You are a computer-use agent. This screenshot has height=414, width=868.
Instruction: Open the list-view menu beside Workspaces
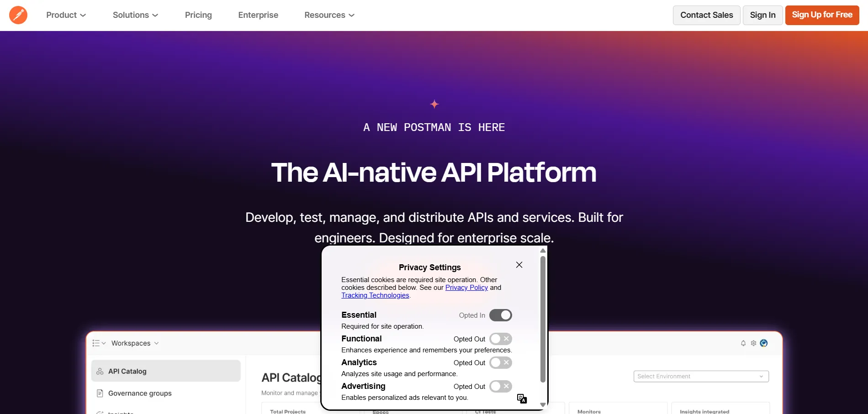99,343
